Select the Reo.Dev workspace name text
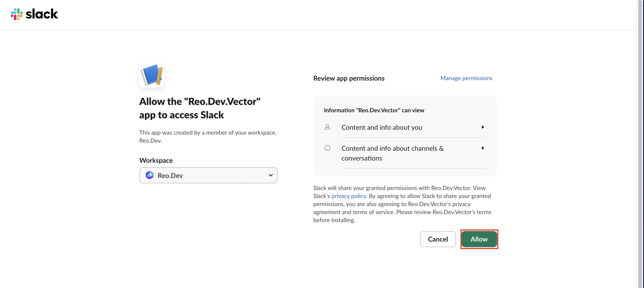644x288 pixels. pyautogui.click(x=170, y=175)
